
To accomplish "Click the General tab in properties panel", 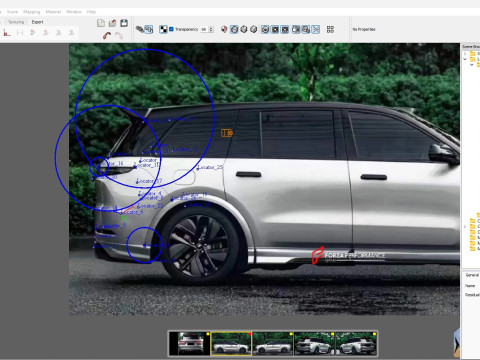I will coord(472,275).
